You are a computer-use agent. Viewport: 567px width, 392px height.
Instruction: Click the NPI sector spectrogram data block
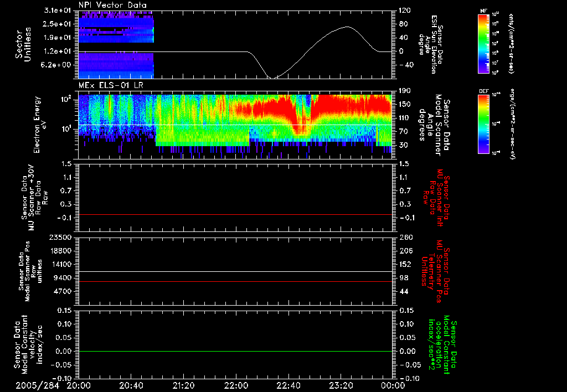[116, 45]
